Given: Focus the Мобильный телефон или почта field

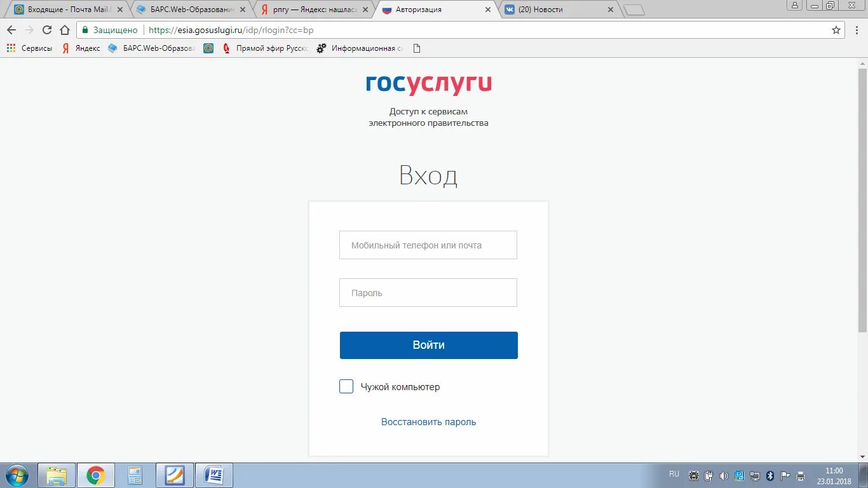Looking at the screenshot, I should (x=428, y=245).
